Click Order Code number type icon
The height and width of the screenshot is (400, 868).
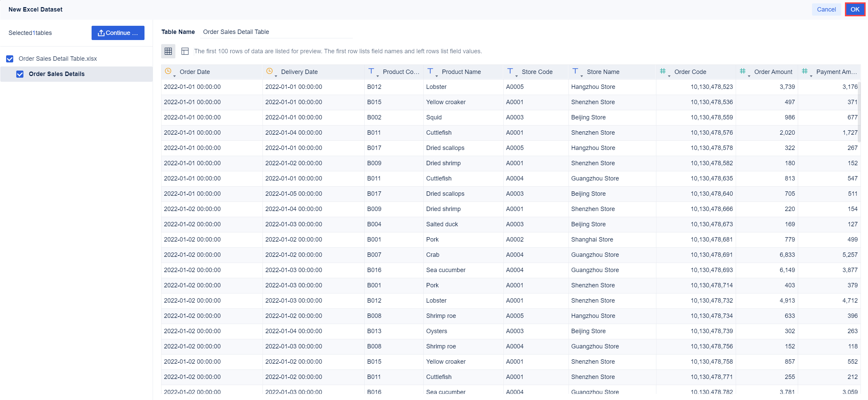click(x=662, y=71)
